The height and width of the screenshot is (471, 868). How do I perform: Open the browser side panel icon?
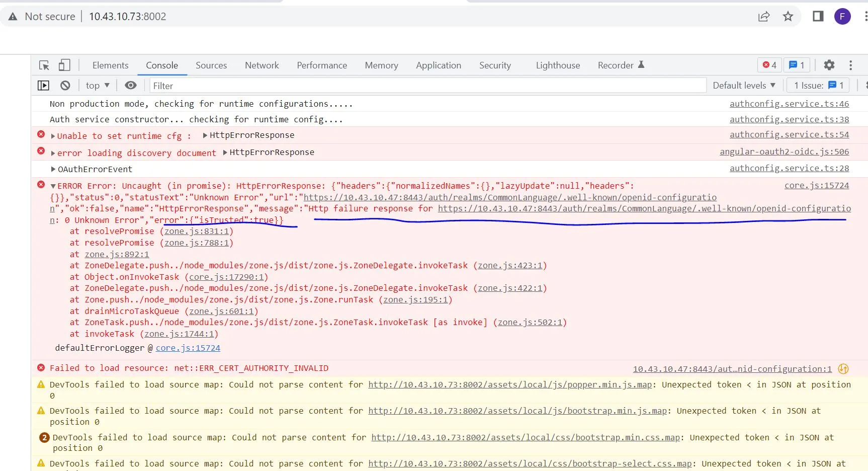click(x=818, y=17)
